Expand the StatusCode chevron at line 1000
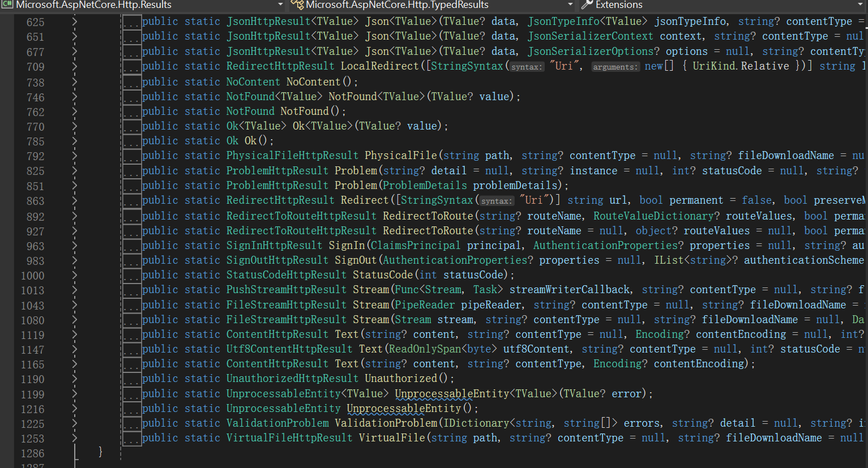This screenshot has height=468, width=868. [x=74, y=275]
